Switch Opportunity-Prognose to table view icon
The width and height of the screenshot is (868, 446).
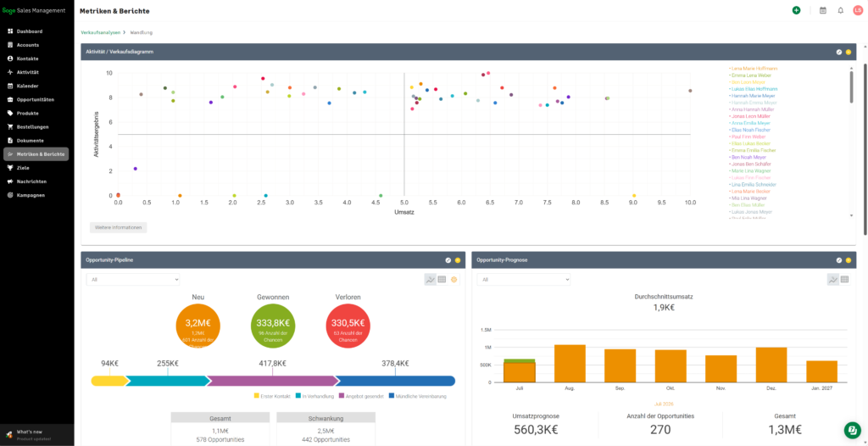tap(845, 280)
